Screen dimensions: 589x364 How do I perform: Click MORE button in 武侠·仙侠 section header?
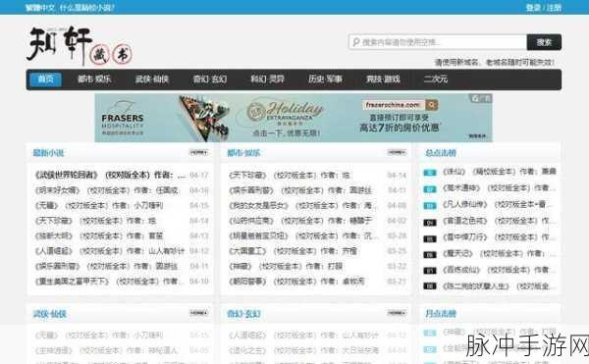click(x=198, y=313)
